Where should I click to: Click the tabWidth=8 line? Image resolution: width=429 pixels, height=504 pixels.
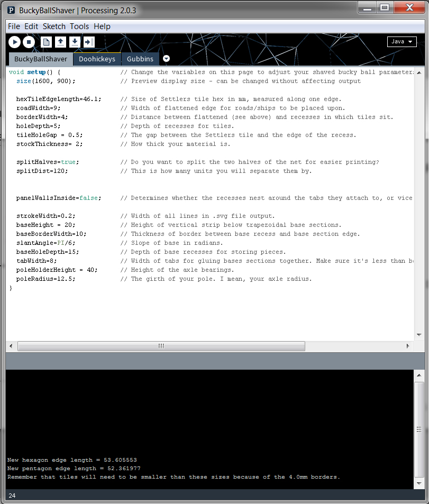pos(36,261)
